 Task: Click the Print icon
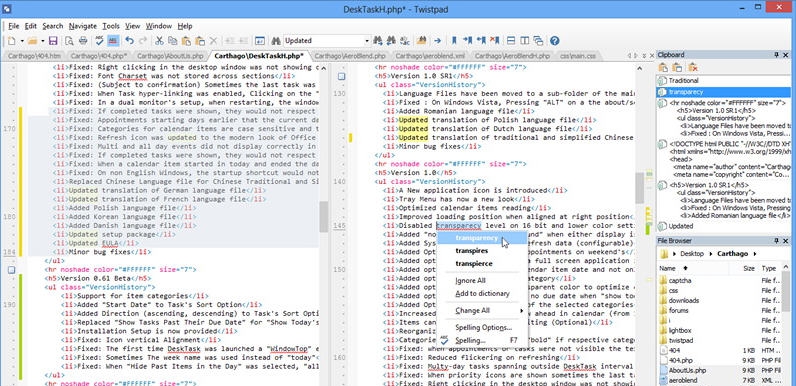tap(83, 41)
